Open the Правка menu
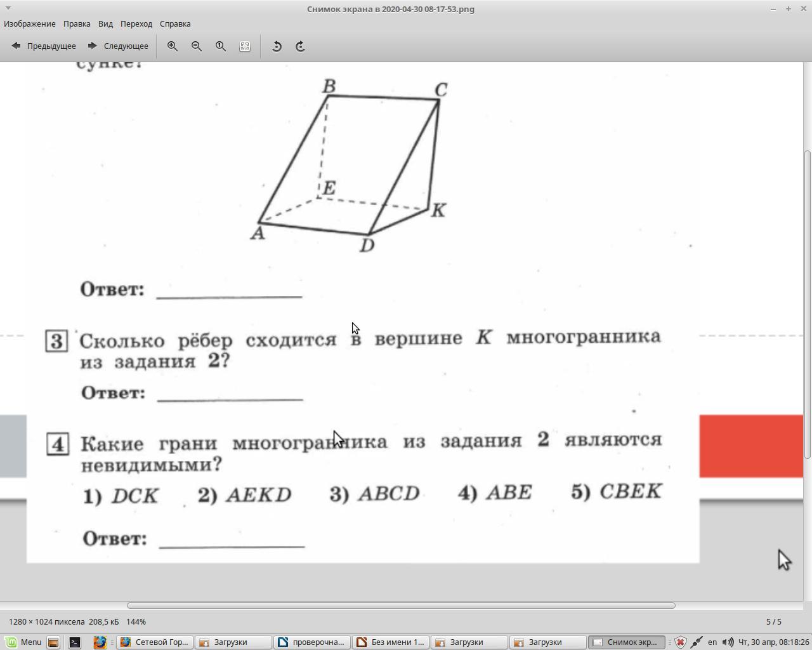812x650 pixels. pyautogui.click(x=77, y=23)
